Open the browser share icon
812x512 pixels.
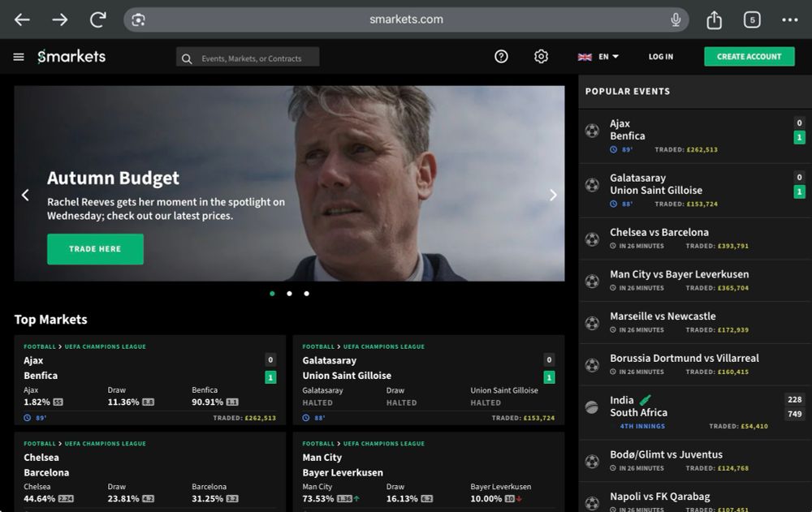click(714, 19)
